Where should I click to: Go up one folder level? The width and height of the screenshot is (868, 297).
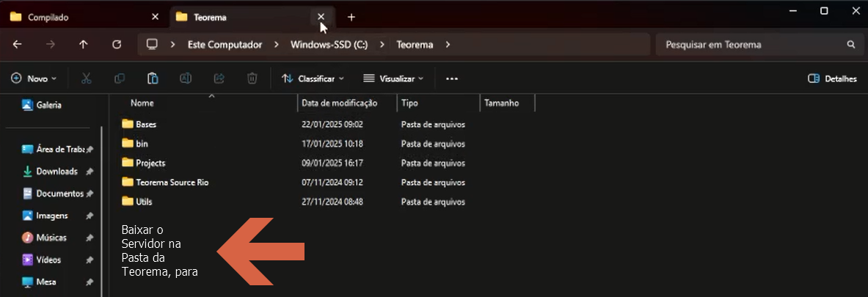[84, 45]
